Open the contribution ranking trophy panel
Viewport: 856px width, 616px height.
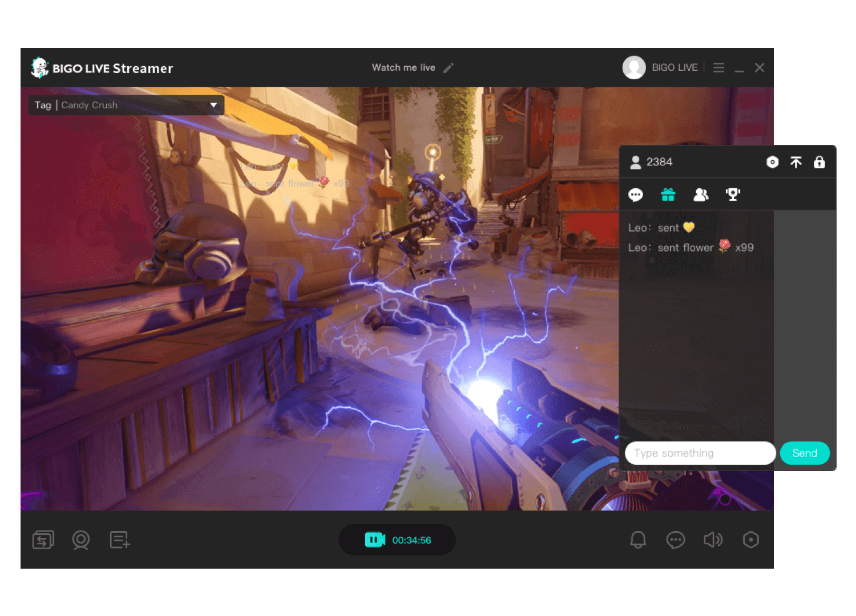[x=733, y=194]
